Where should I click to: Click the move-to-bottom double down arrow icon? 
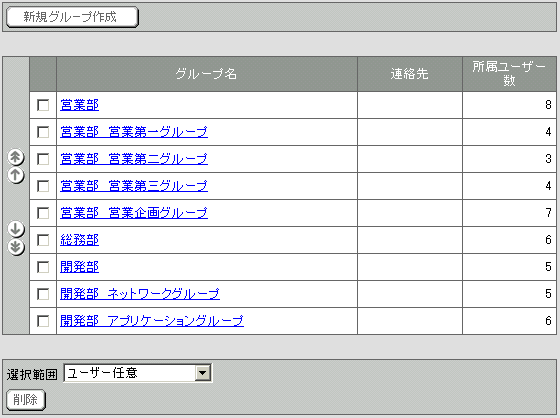[x=16, y=247]
